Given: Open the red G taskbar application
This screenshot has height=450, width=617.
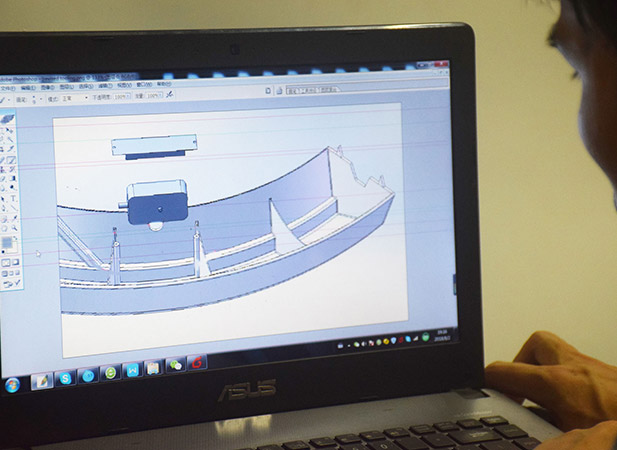Looking at the screenshot, I should 197,363.
